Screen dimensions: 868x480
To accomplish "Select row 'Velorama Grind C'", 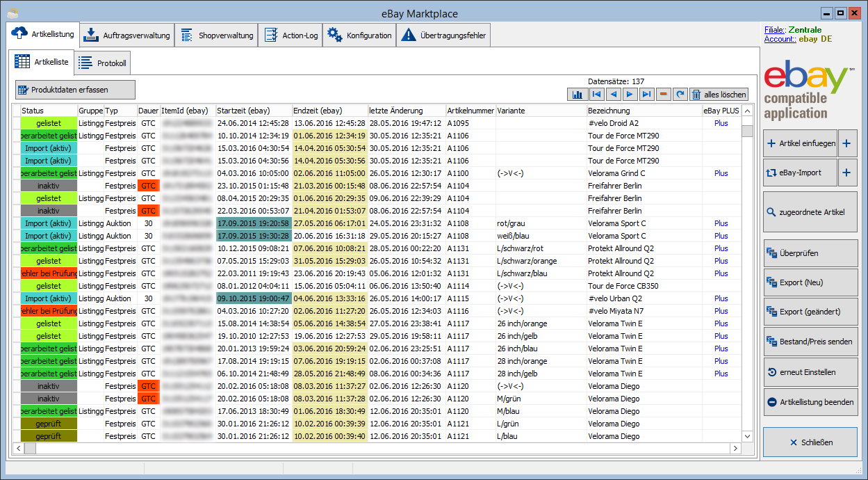I will pyautogui.click(x=376, y=173).
